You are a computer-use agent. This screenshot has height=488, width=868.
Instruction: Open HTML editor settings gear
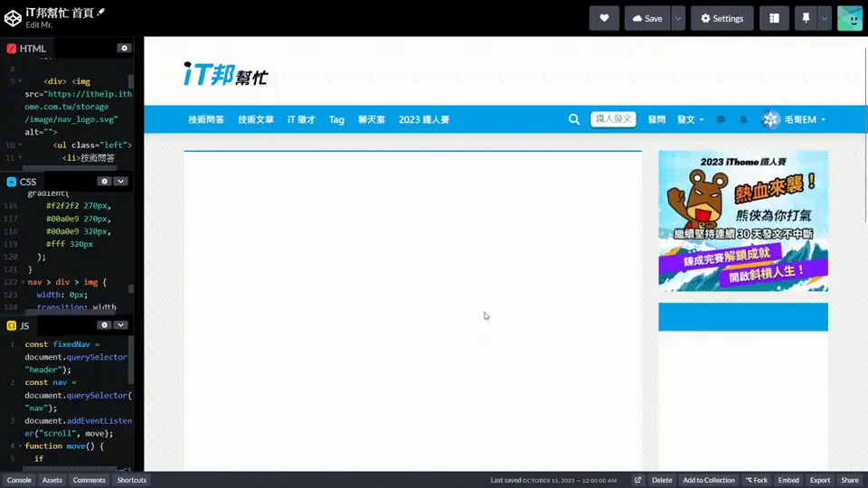pos(124,48)
